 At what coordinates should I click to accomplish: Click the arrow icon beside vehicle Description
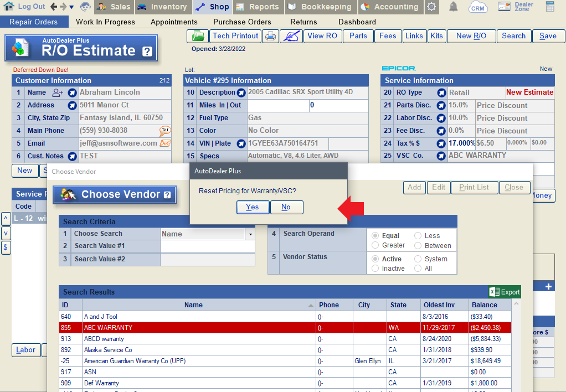point(241,93)
